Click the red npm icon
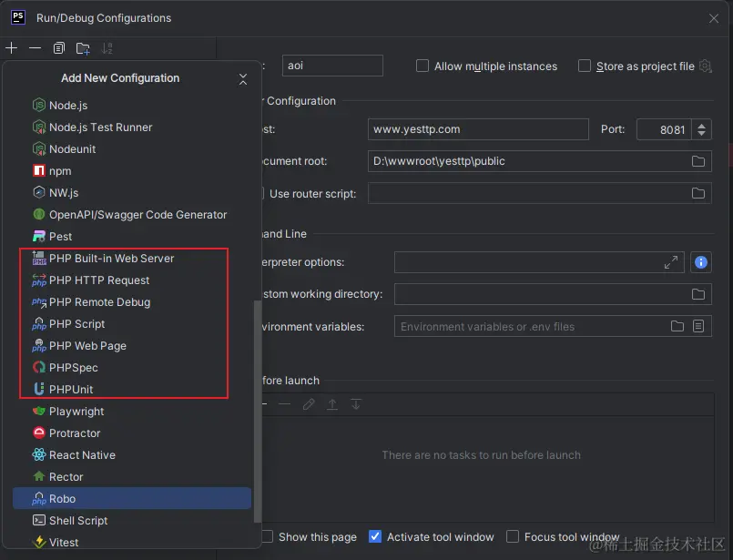 point(39,170)
